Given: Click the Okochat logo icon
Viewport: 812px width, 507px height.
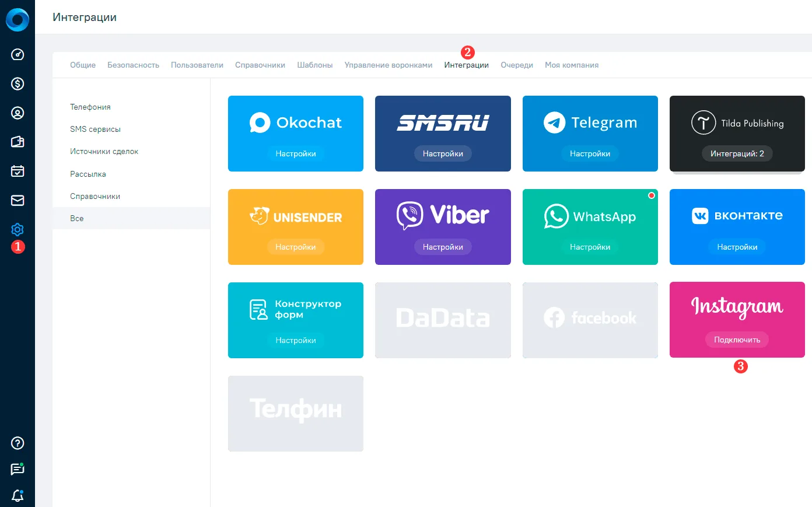Looking at the screenshot, I should (x=260, y=123).
